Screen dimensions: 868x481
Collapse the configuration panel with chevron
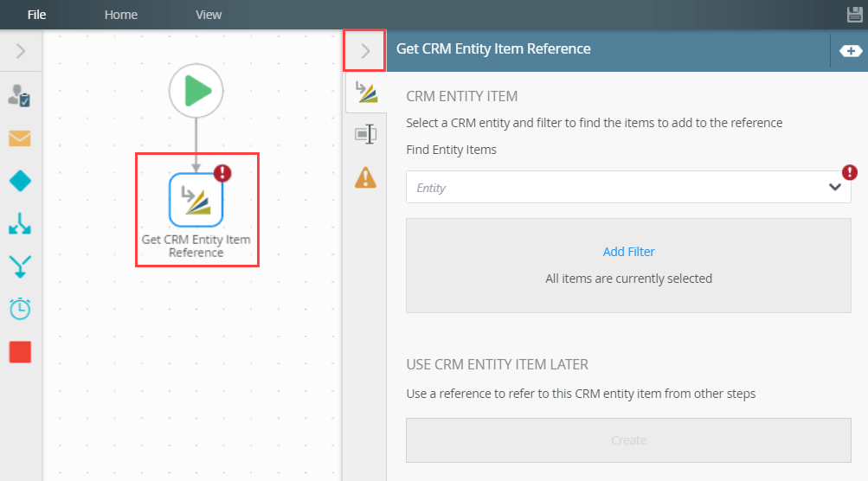pos(365,51)
